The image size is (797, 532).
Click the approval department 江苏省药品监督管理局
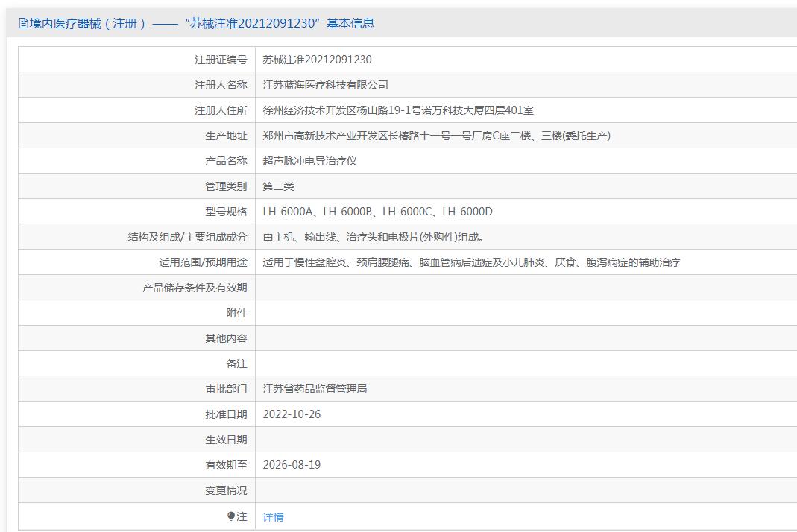pos(315,389)
